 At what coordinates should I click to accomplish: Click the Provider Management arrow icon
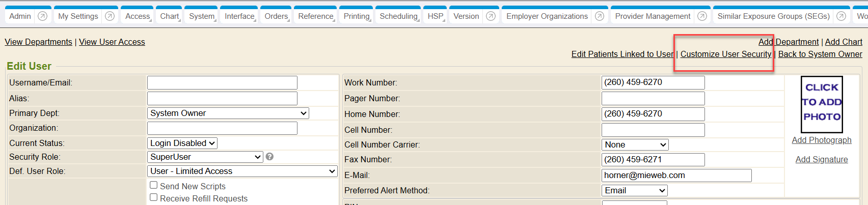click(x=702, y=16)
